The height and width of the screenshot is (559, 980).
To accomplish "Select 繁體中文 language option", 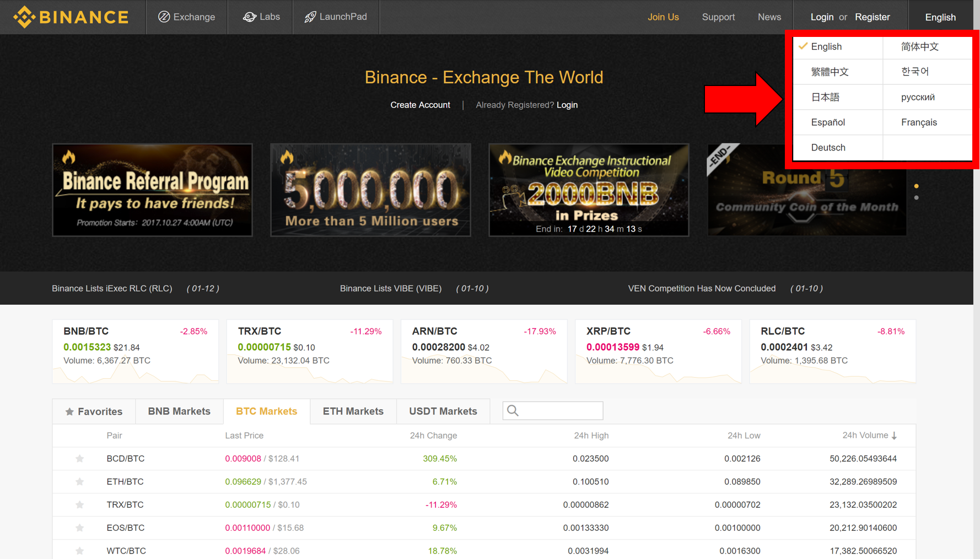I will click(x=838, y=72).
